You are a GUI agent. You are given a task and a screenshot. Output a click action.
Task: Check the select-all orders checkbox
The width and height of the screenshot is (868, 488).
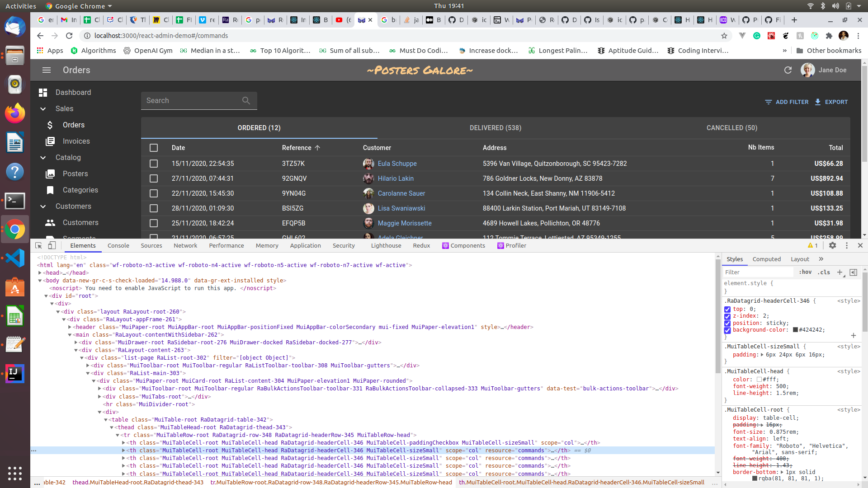[154, 148]
